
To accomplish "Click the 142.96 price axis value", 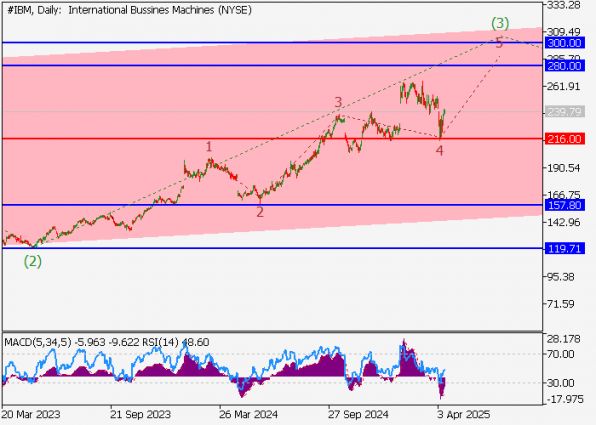I will pos(563,222).
